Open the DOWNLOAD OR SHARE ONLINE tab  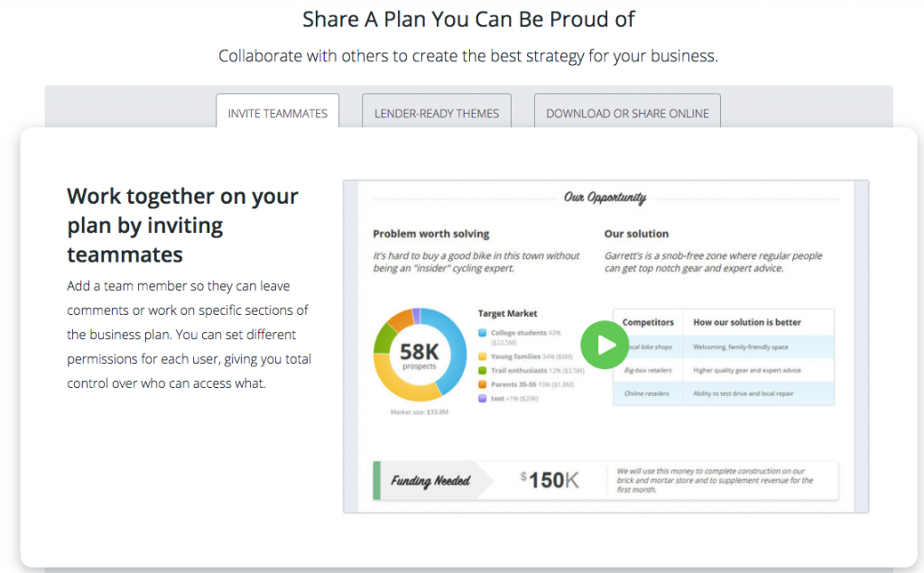(x=627, y=114)
